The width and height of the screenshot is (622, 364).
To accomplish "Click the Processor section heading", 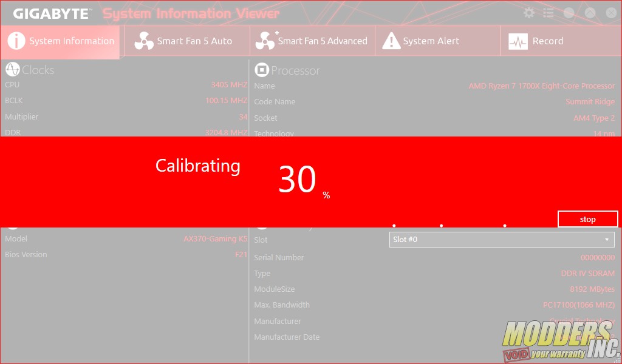I will 296,70.
